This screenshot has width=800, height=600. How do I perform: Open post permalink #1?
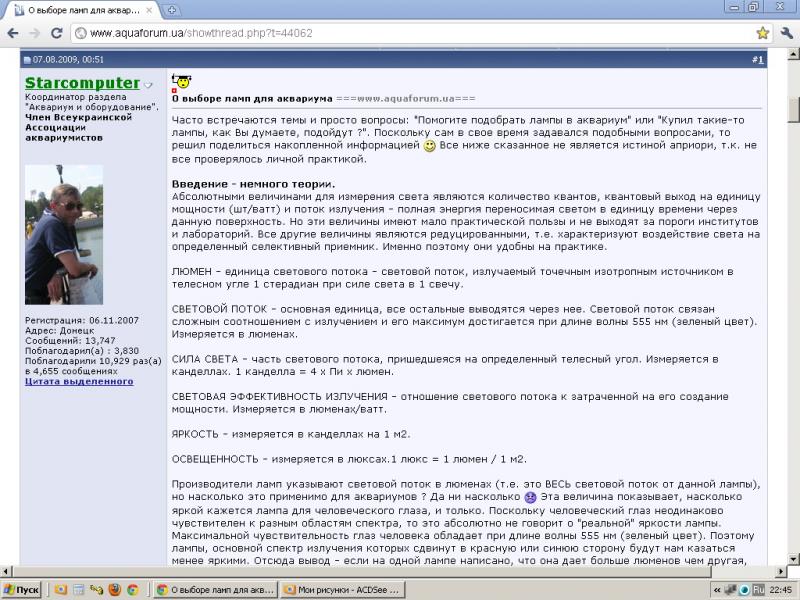(758, 60)
